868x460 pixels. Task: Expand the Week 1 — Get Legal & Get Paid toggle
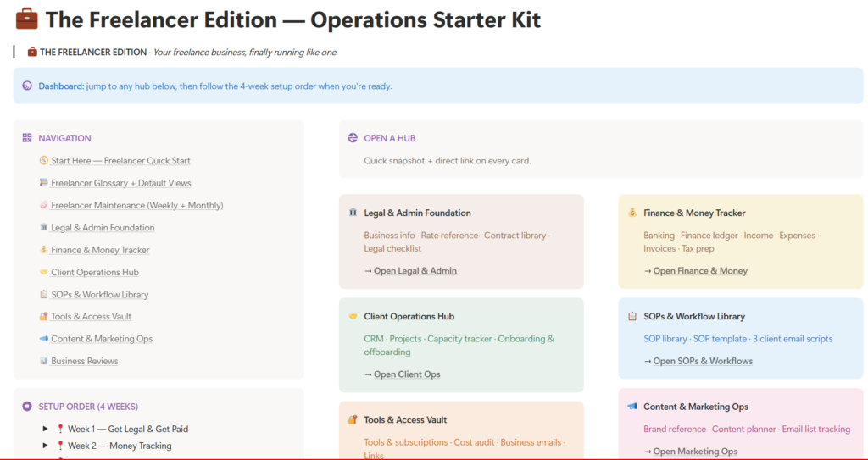click(x=46, y=429)
